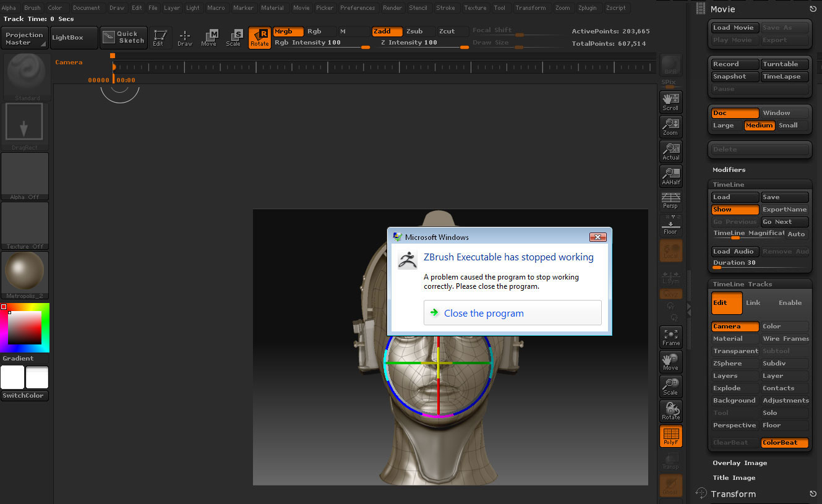822x504 pixels.
Task: Toggle the timeline Show button
Action: click(735, 210)
